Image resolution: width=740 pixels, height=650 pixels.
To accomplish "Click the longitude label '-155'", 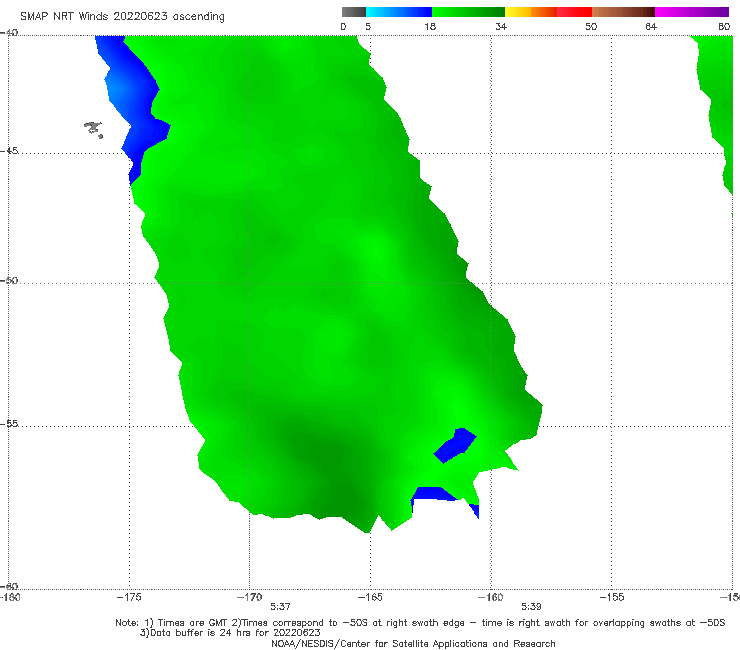I will pos(612,597).
